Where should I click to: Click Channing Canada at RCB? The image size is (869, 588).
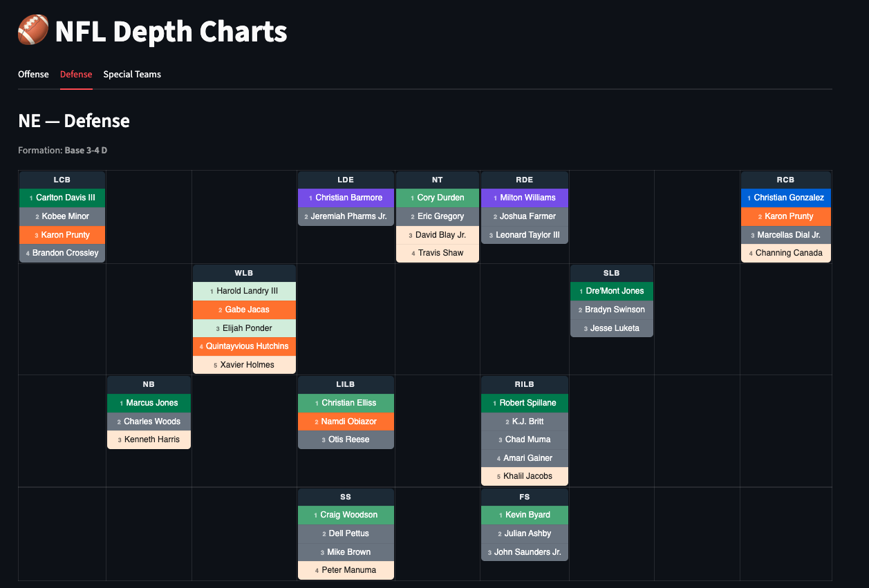pyautogui.click(x=786, y=253)
